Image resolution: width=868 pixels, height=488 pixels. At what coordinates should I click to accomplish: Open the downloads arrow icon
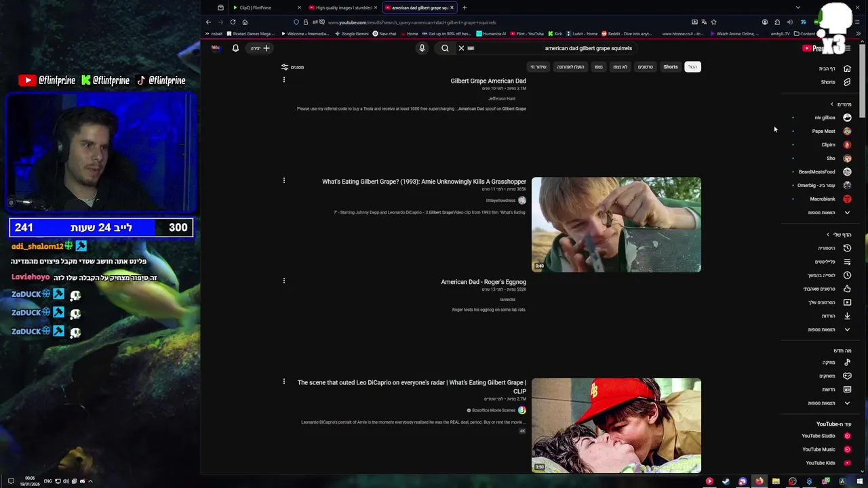(x=847, y=316)
